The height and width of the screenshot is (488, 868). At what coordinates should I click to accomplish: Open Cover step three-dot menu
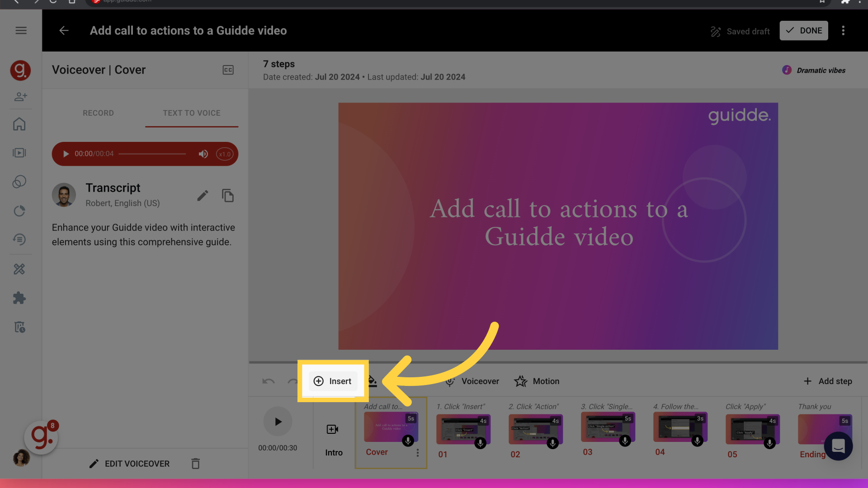click(418, 453)
